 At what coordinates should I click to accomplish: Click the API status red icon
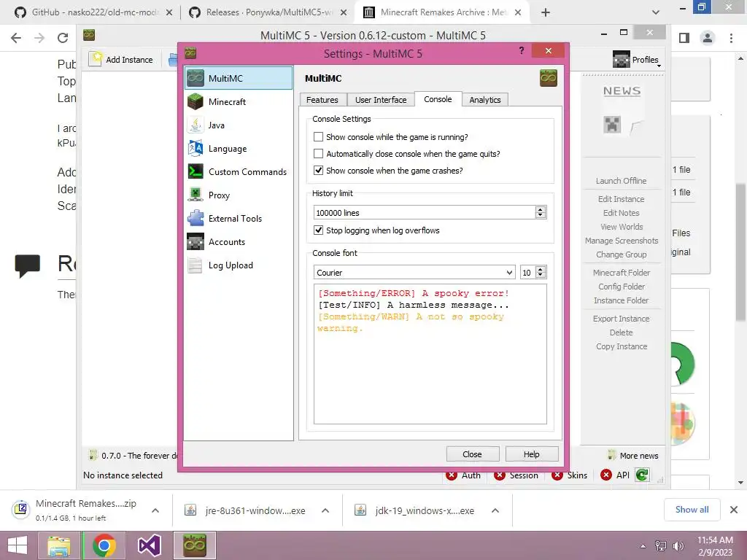606,475
